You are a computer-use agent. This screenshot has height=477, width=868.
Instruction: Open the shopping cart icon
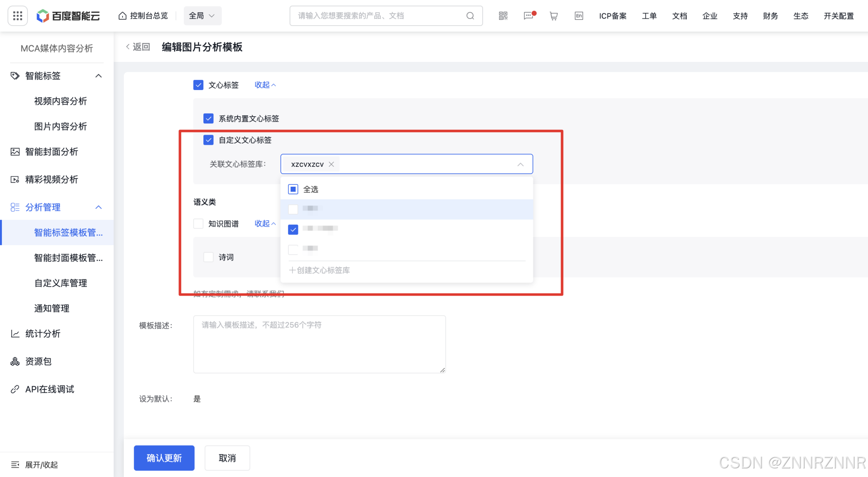pos(553,16)
